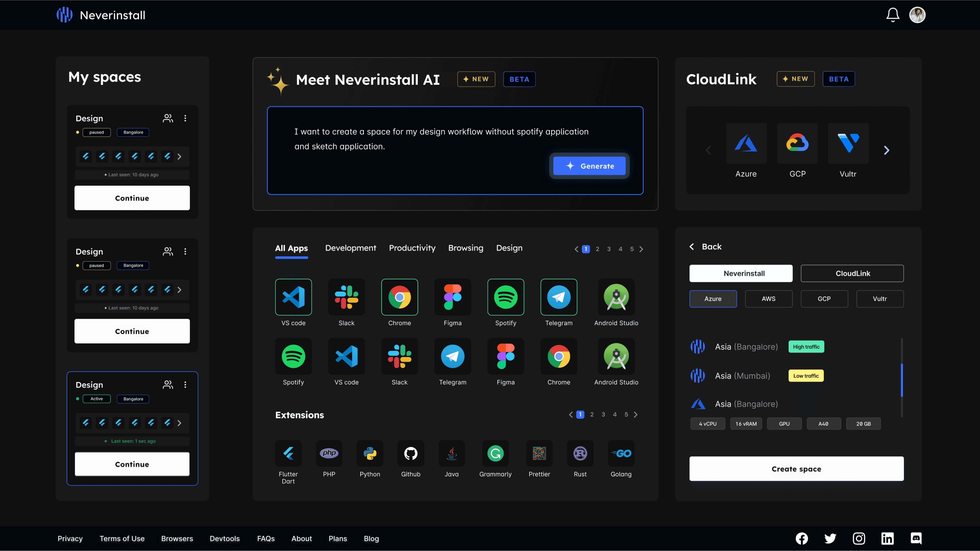Show more apps in the Active Design space
This screenshot has height=551, width=980.
180,423
